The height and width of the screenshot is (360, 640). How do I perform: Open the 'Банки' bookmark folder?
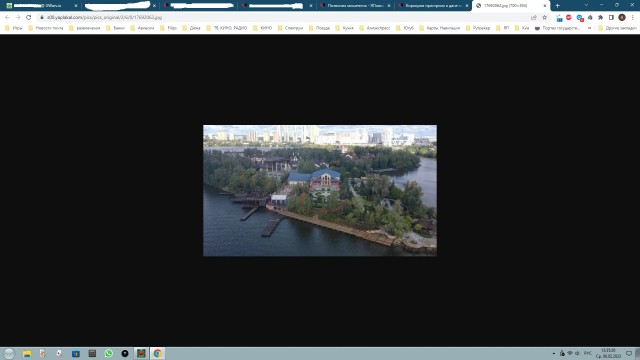coord(116,28)
